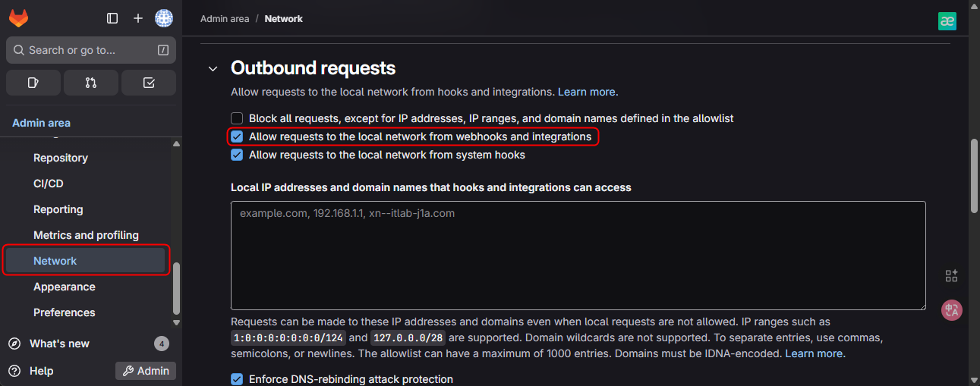Collapse the Outbound requests section
The image size is (980, 386).
213,69
